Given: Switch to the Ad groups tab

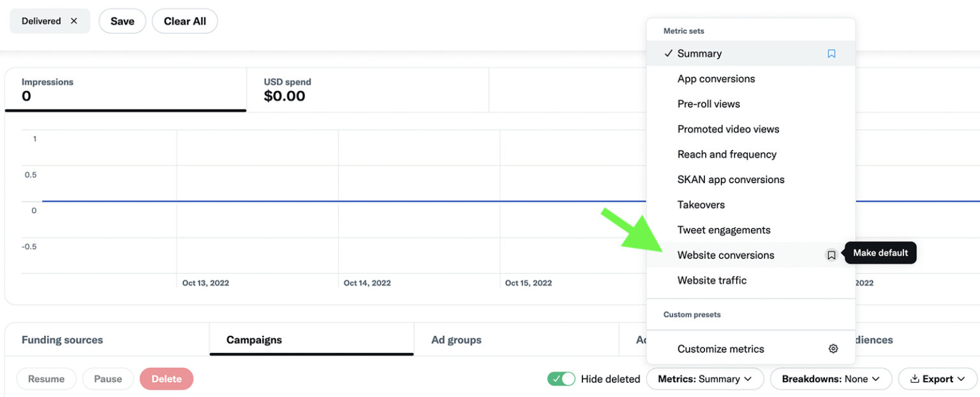Looking at the screenshot, I should coord(456,340).
